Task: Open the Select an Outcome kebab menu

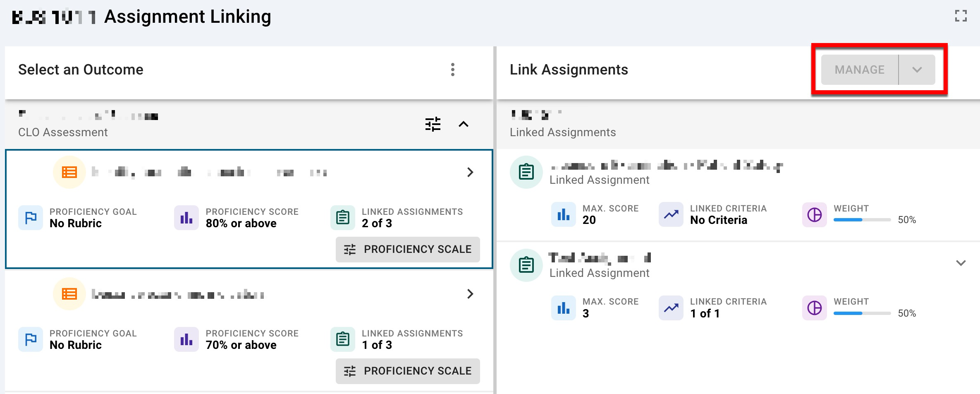Action: pyautogui.click(x=453, y=70)
